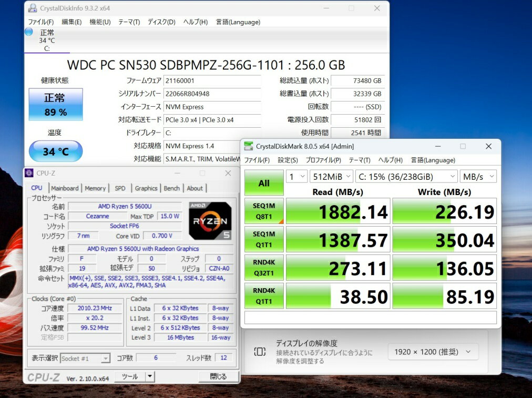Click the display resolution monitor icon
This screenshot has height=398, width=532.
tap(260, 352)
